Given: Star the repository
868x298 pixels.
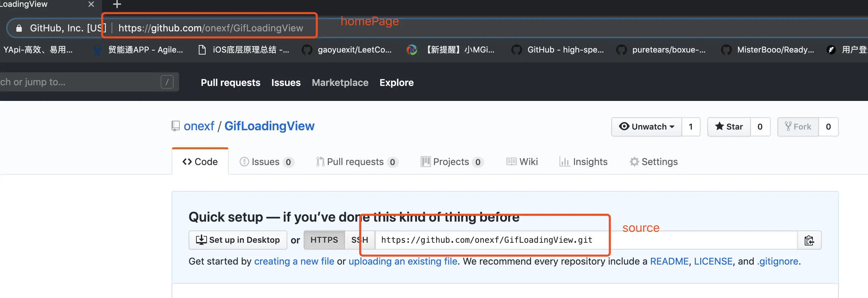Looking at the screenshot, I should 729,127.
